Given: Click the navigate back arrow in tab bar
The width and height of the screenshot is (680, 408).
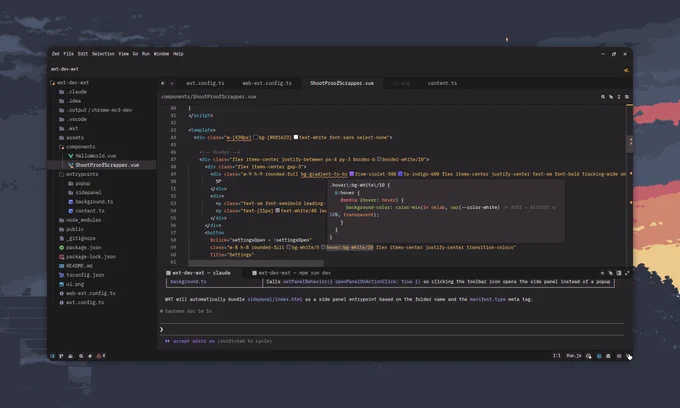Looking at the screenshot, I should (163, 83).
